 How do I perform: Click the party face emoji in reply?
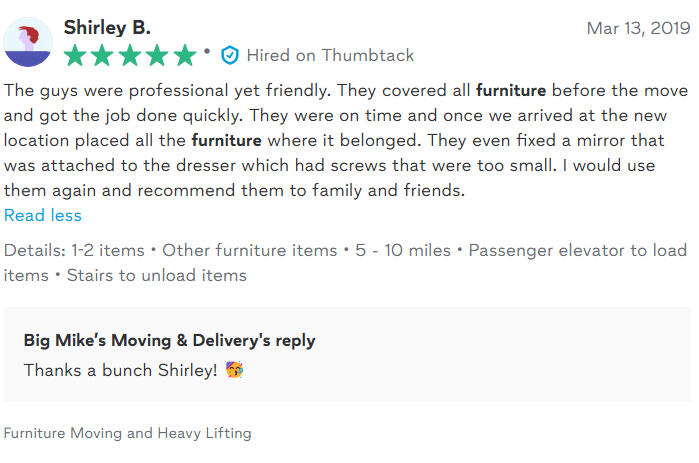(x=235, y=370)
